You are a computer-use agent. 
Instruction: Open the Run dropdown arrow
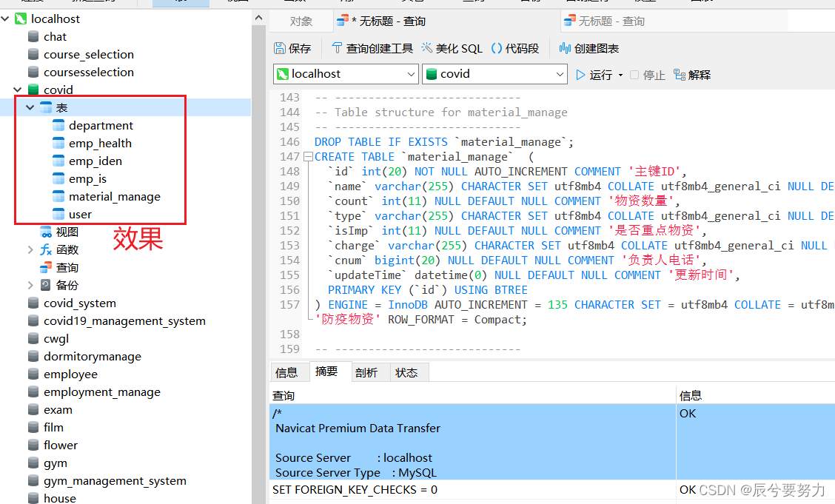(x=620, y=75)
